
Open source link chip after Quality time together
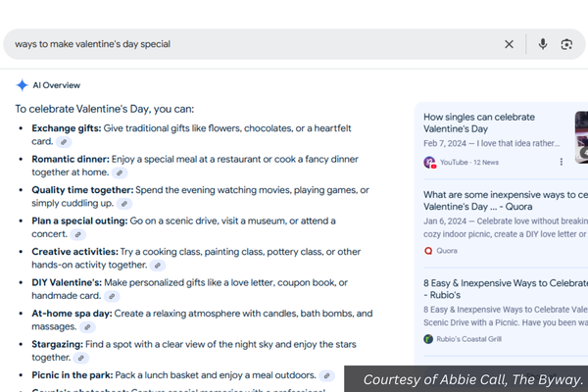pos(124,204)
